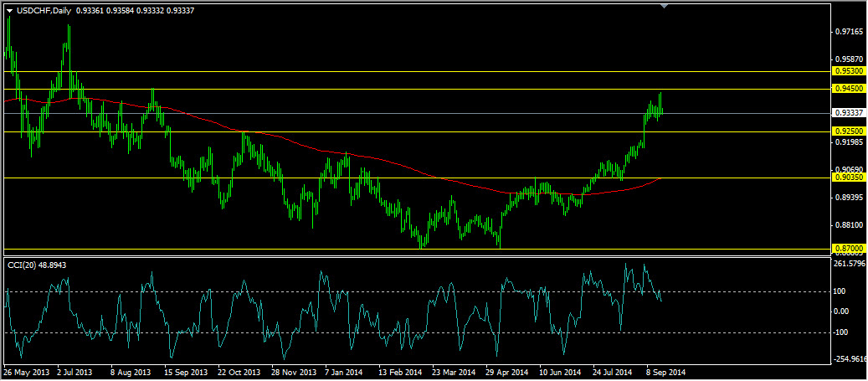
Task: Click the 13 Feb 2014 date label
Action: [401, 373]
